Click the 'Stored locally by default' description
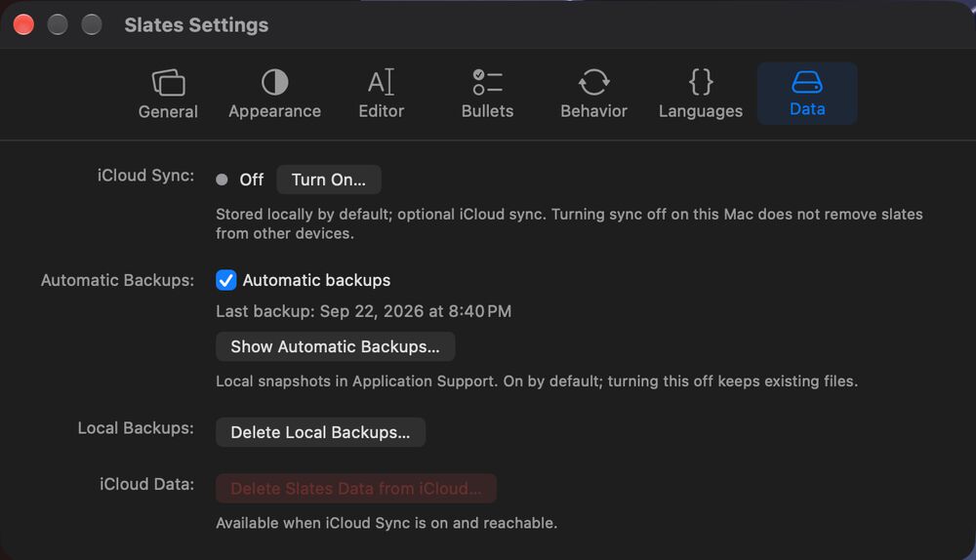 [569, 224]
